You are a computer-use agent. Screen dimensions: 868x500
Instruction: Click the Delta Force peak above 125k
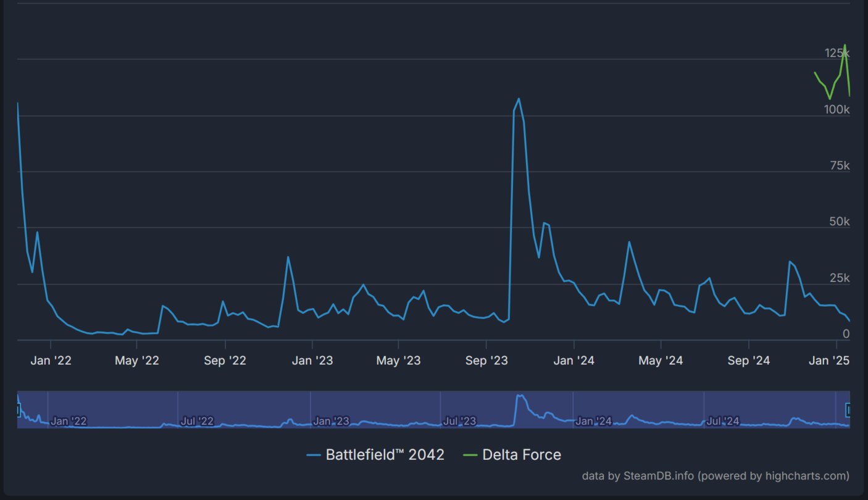coord(845,46)
